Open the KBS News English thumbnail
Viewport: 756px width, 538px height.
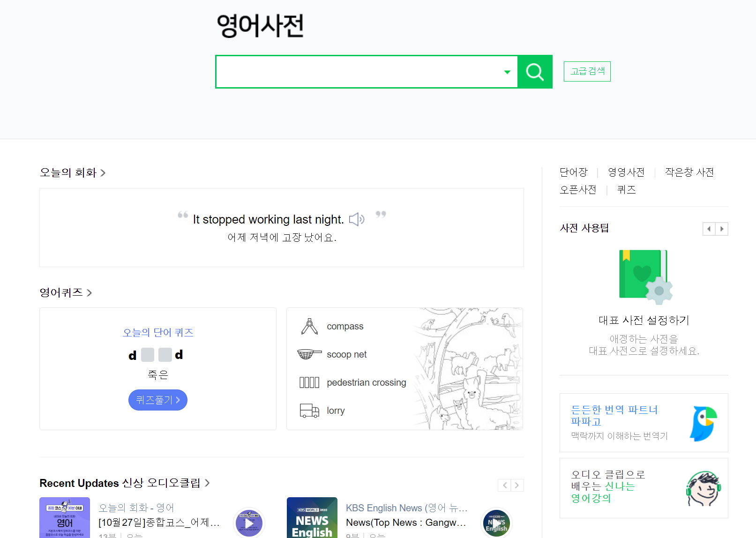click(x=312, y=518)
